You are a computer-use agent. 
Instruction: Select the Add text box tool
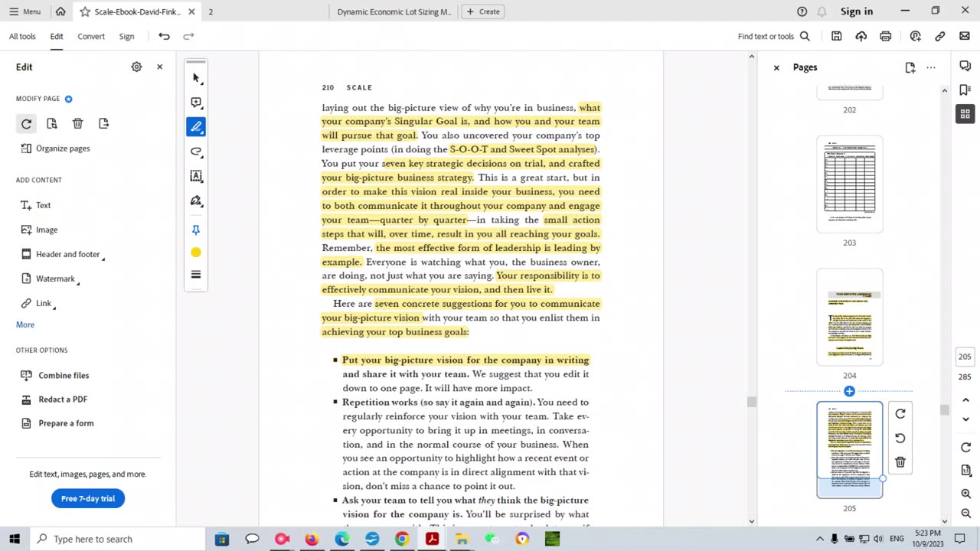point(196,176)
